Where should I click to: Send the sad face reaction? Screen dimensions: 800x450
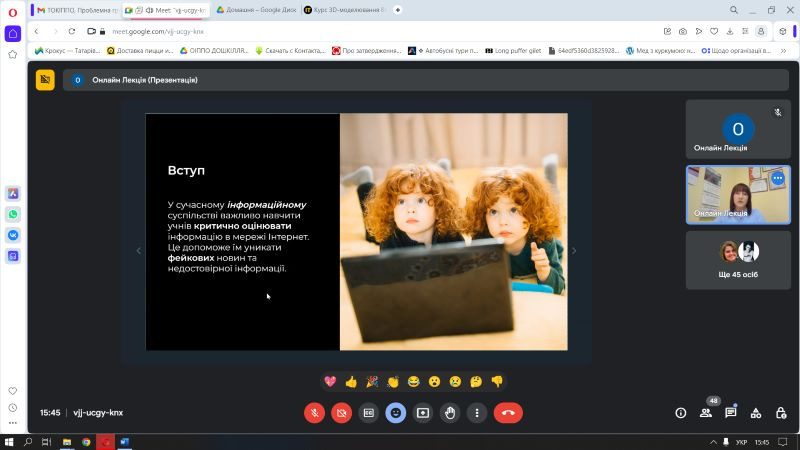pos(455,382)
